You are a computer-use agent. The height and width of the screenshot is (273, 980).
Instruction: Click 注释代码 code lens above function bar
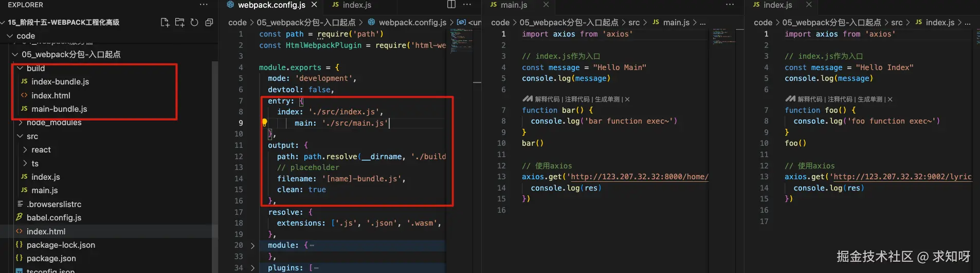pyautogui.click(x=577, y=99)
